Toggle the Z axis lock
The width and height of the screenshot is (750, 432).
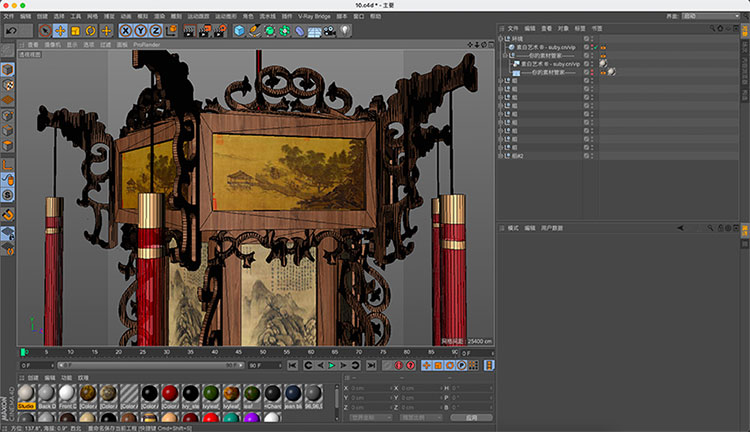pos(156,31)
